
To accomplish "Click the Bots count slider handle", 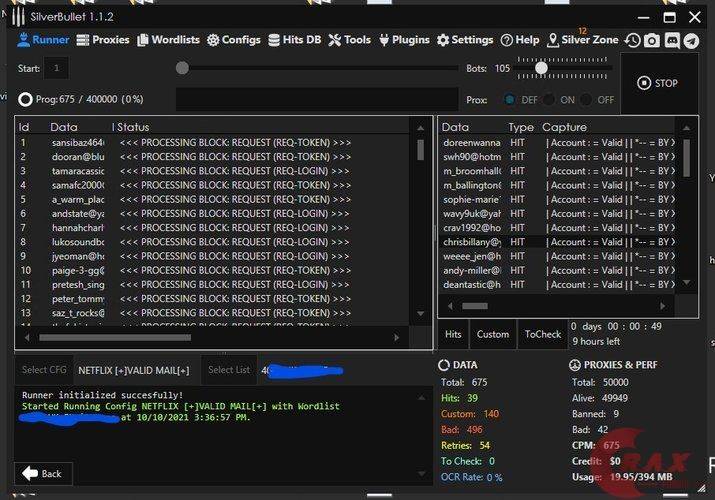I will pyautogui.click(x=541, y=68).
